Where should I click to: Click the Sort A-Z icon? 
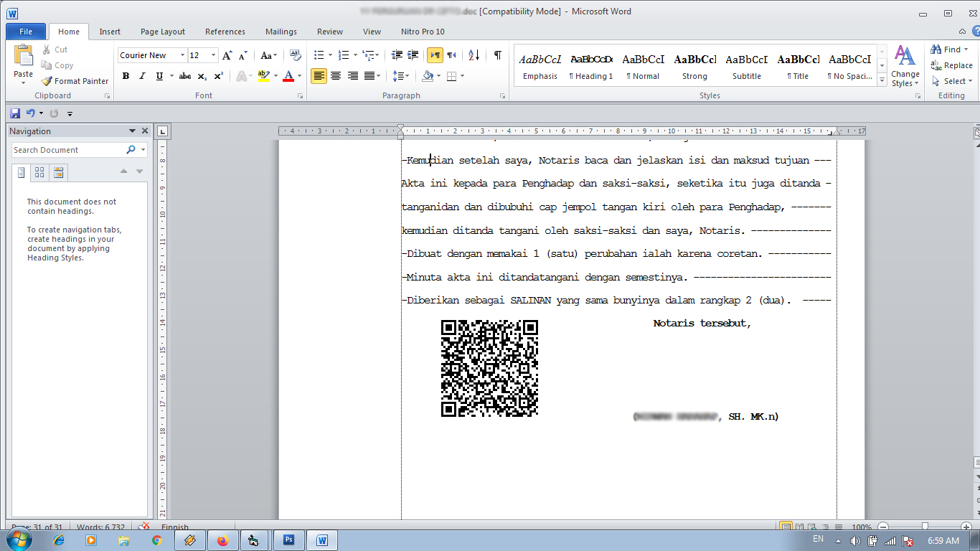pyautogui.click(x=474, y=55)
